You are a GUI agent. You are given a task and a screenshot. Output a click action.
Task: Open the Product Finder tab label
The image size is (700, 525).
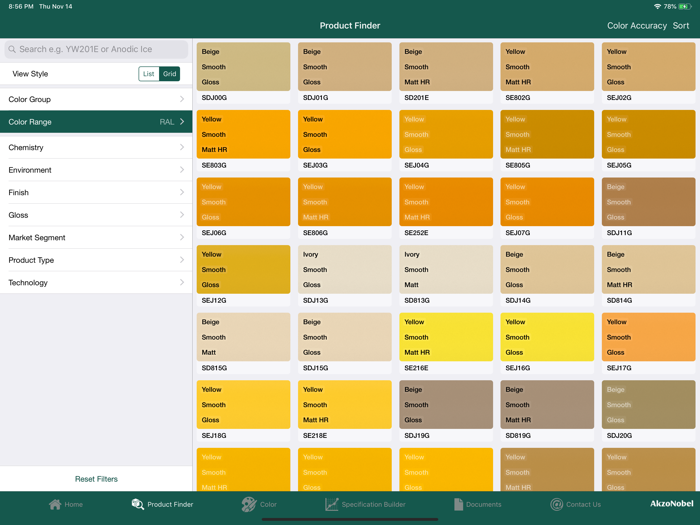pos(170,504)
